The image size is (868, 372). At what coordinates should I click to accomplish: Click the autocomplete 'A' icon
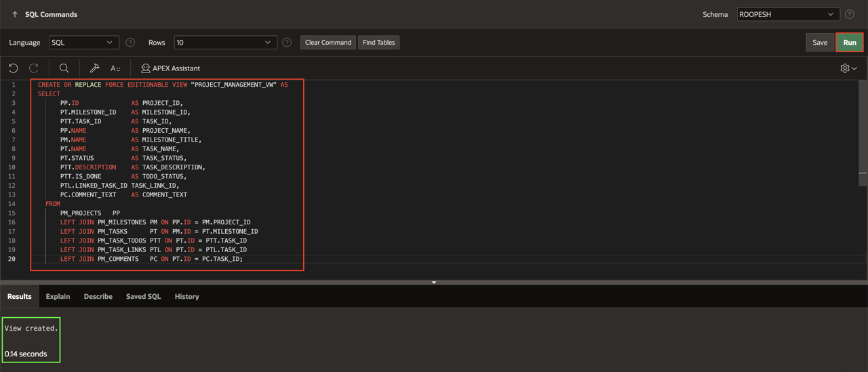[115, 68]
